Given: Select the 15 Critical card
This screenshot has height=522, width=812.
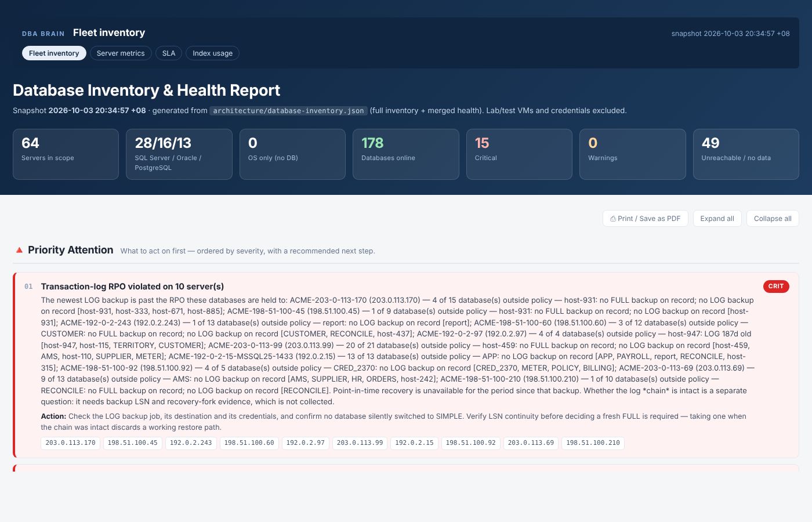Looking at the screenshot, I should point(519,154).
